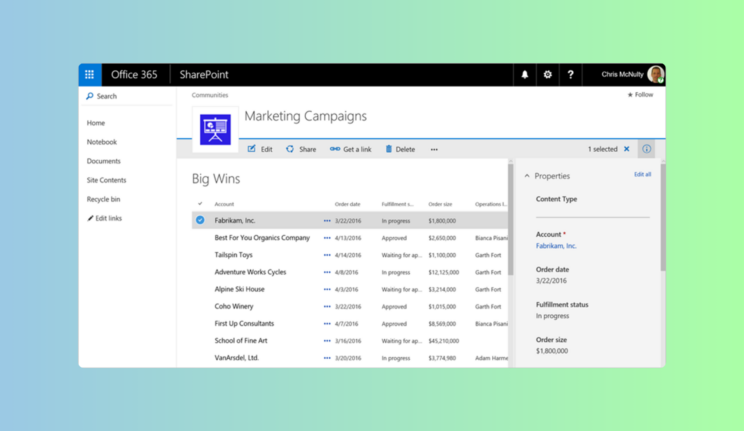744x431 pixels.
Task: Open ellipsis menu for Coho Winery
Action: click(327, 307)
